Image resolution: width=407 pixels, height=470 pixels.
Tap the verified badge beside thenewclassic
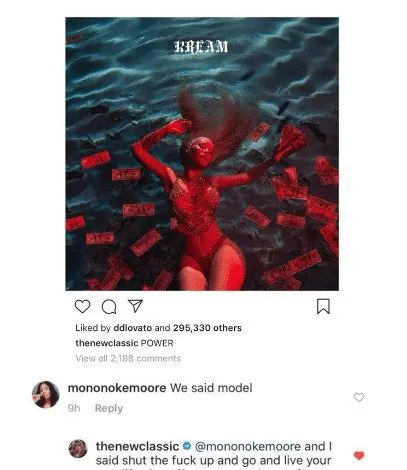[187, 446]
